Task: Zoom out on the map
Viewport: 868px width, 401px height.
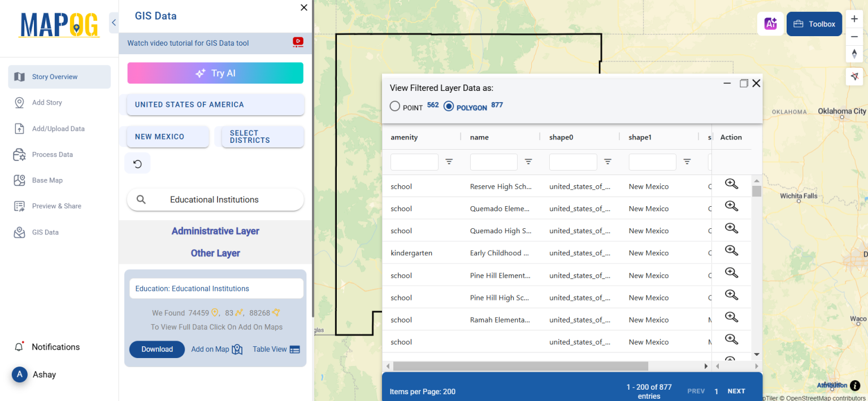Action: [x=854, y=37]
